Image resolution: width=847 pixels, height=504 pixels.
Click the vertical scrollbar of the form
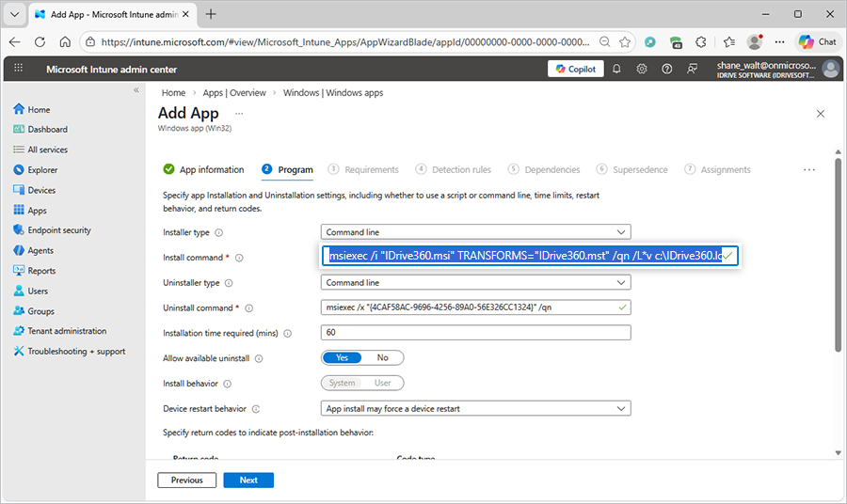coord(838,254)
